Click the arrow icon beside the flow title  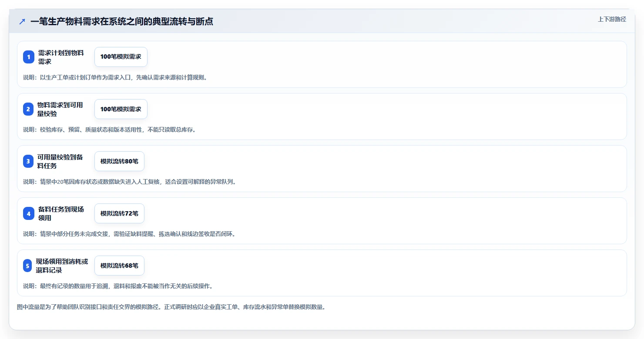click(x=22, y=21)
